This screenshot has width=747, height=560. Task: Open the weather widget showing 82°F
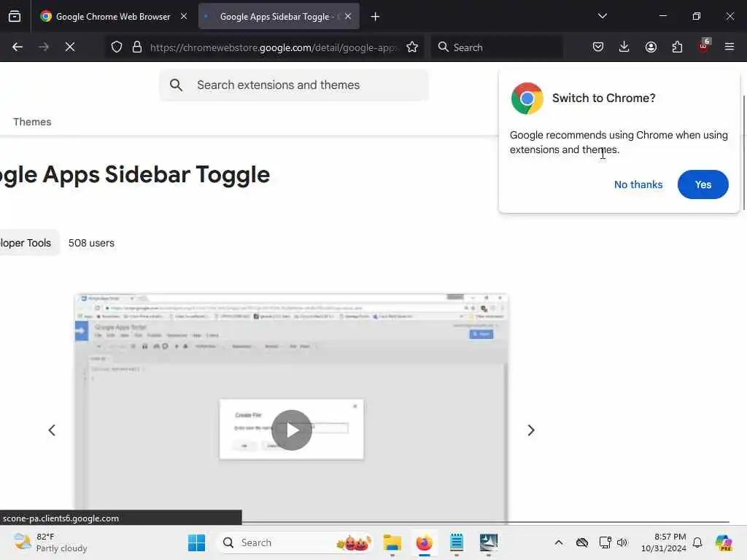click(50, 542)
